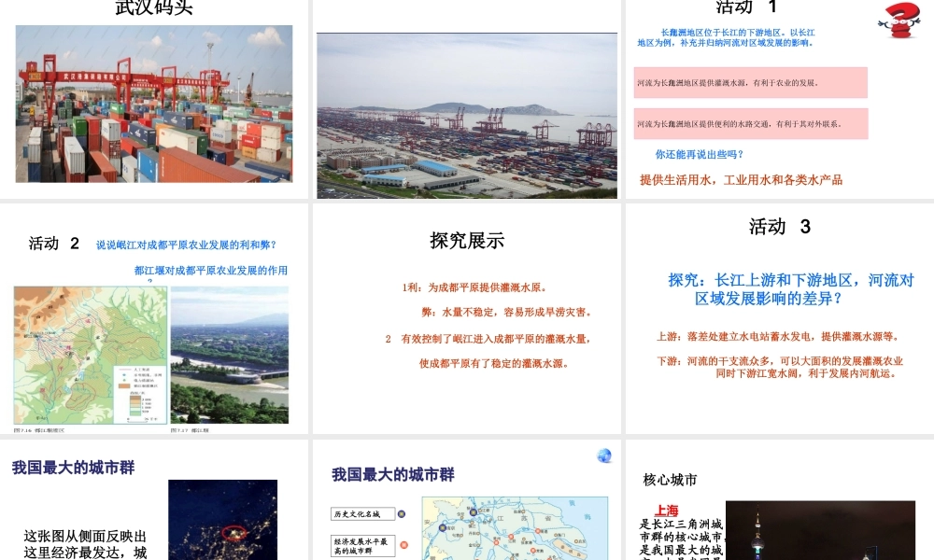
Task: Click 我国最大的城市群 title on the map slide
Action: [x=393, y=475]
